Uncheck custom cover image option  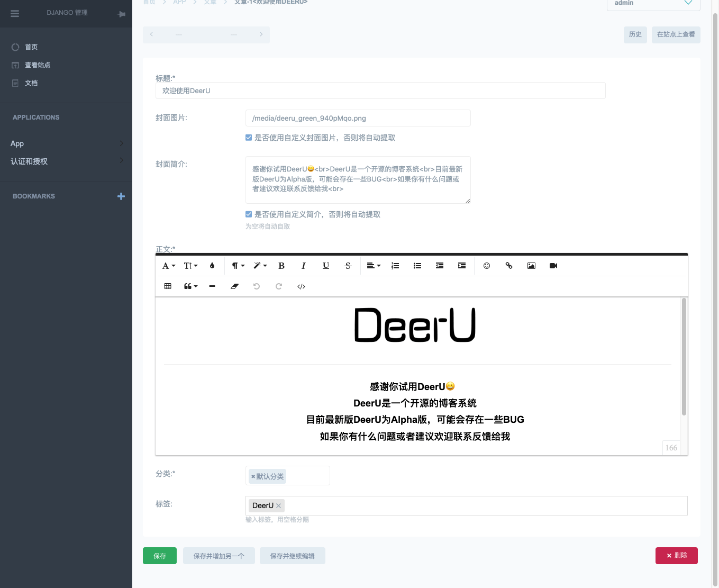[249, 138]
